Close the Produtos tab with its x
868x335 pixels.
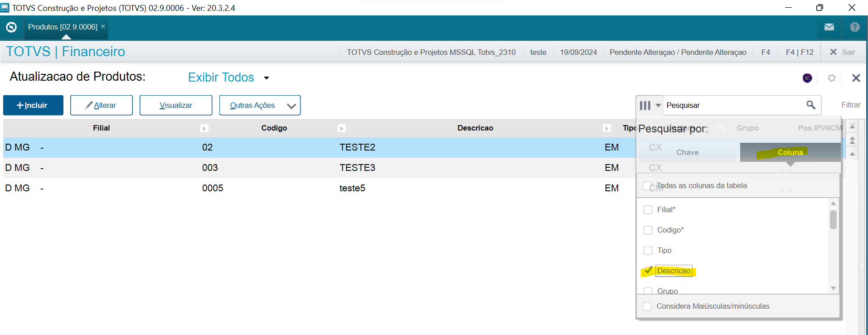(x=103, y=26)
